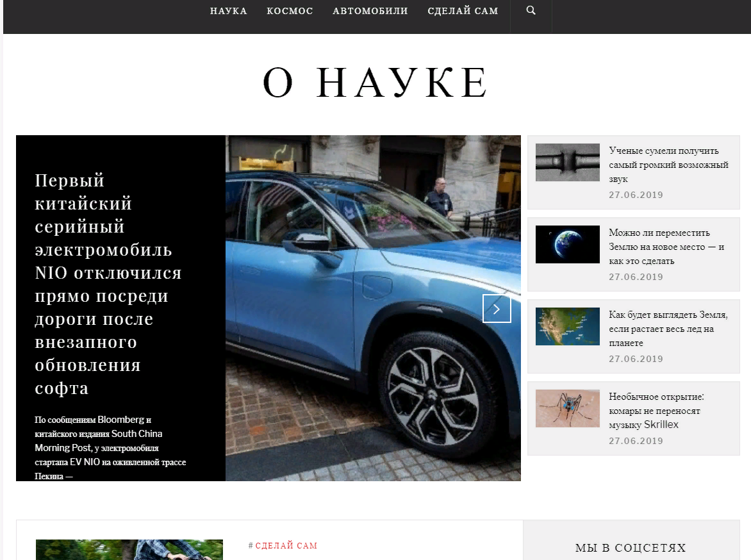Viewport: 751px width, 560px height.
Task: Open the NIO electric car headline
Action: click(x=108, y=284)
